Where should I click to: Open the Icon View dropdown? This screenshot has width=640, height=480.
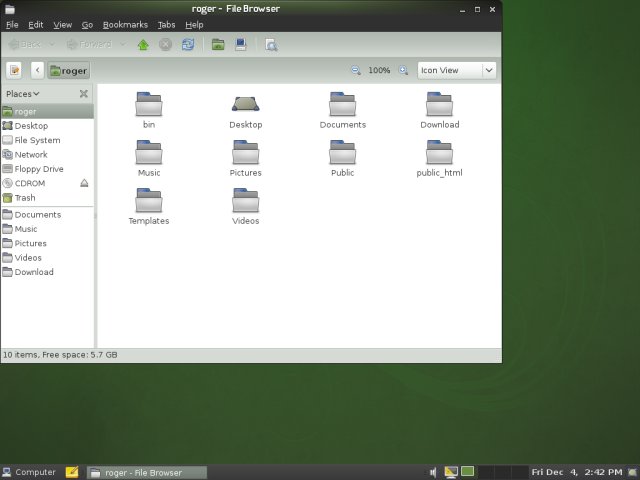point(457,71)
